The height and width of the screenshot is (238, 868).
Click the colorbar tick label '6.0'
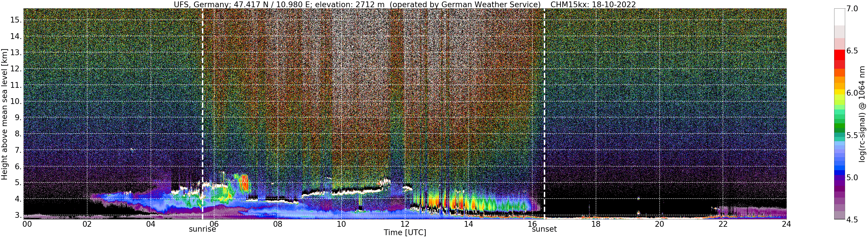[852, 93]
